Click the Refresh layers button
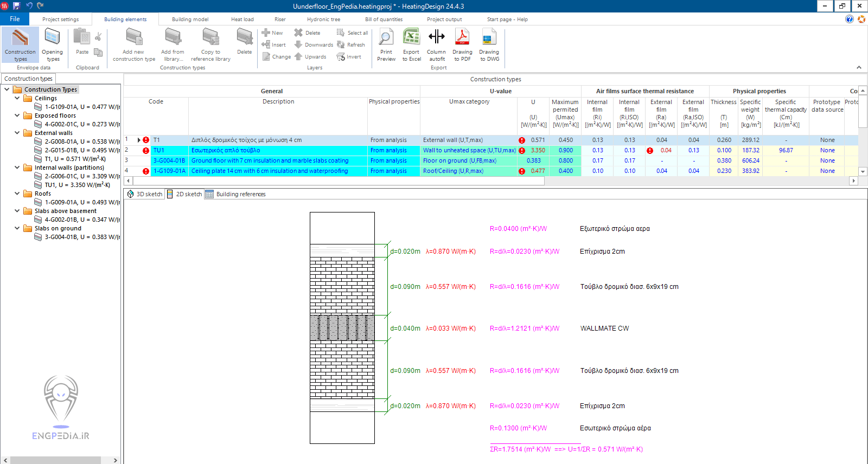Viewport: 868px width, 464px height. [351, 45]
